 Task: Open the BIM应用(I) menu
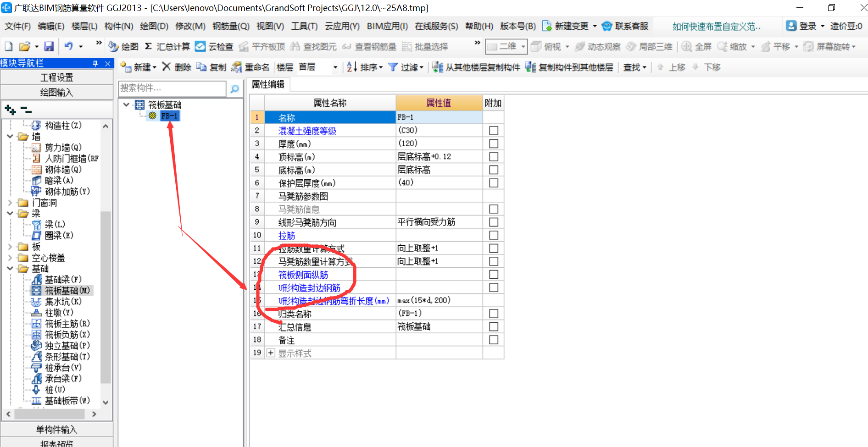tap(387, 26)
